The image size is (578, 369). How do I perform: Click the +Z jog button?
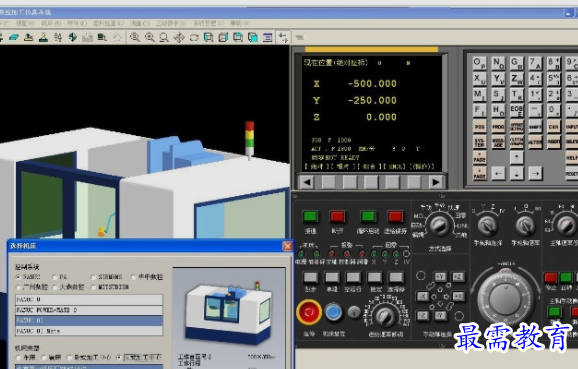point(458,277)
